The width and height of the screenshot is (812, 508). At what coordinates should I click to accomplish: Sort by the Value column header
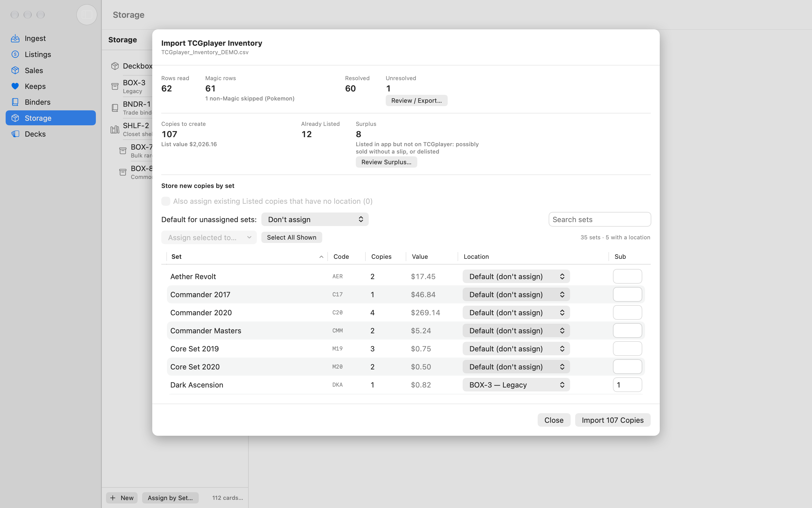[x=431, y=257]
